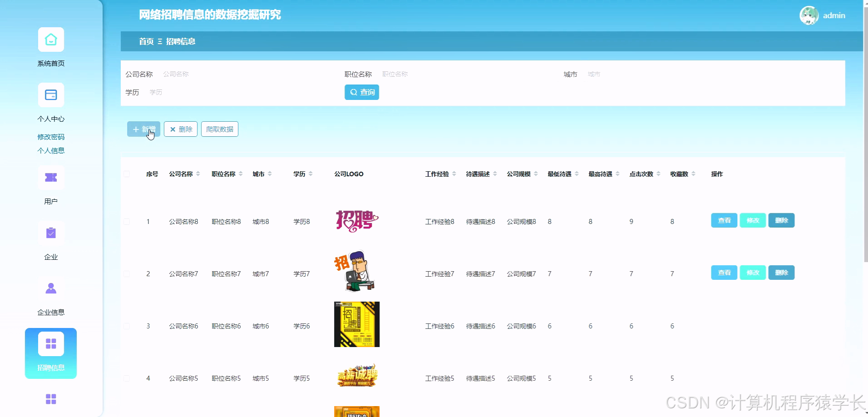Click the bottom sidebar grid icon
868x417 pixels.
click(50, 399)
